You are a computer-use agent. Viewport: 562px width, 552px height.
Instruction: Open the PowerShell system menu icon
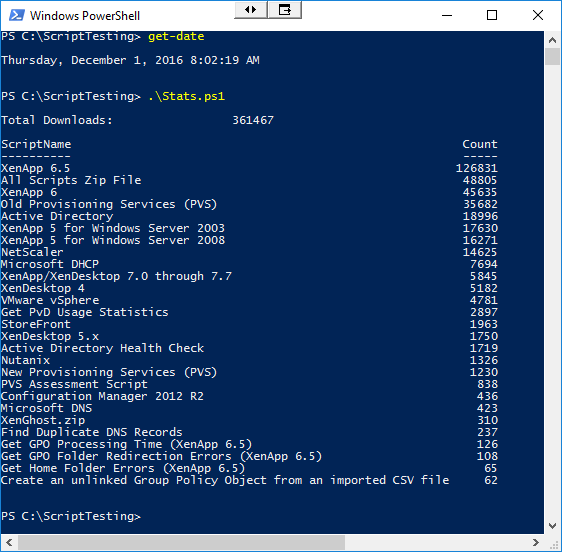point(16,15)
